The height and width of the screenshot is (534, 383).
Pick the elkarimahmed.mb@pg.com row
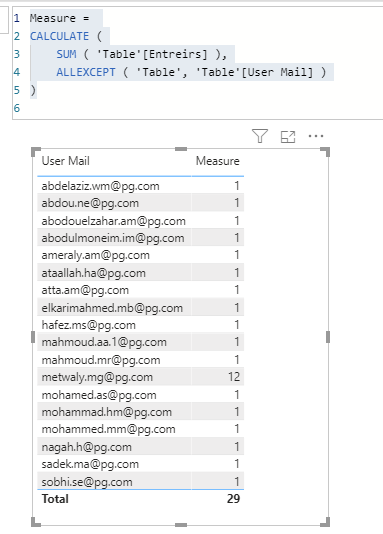click(141, 308)
